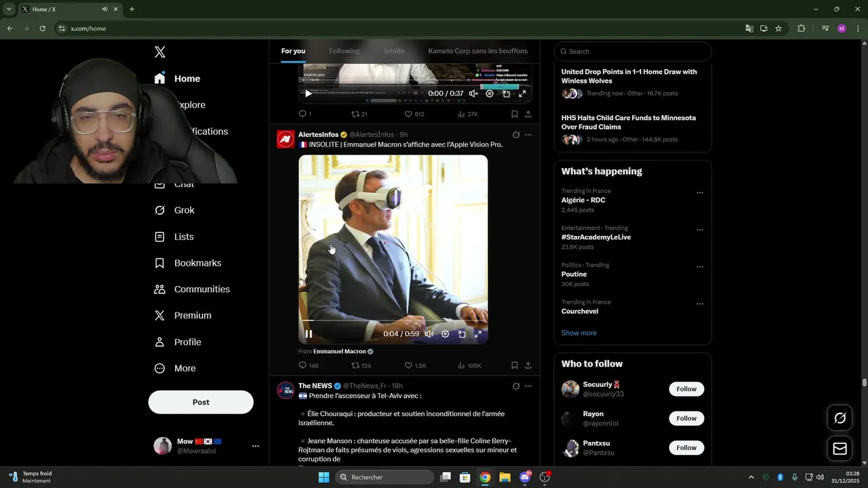The image size is (868, 488).
Task: Repost the AlertesInfos post with 124 reposts
Action: coord(361,365)
